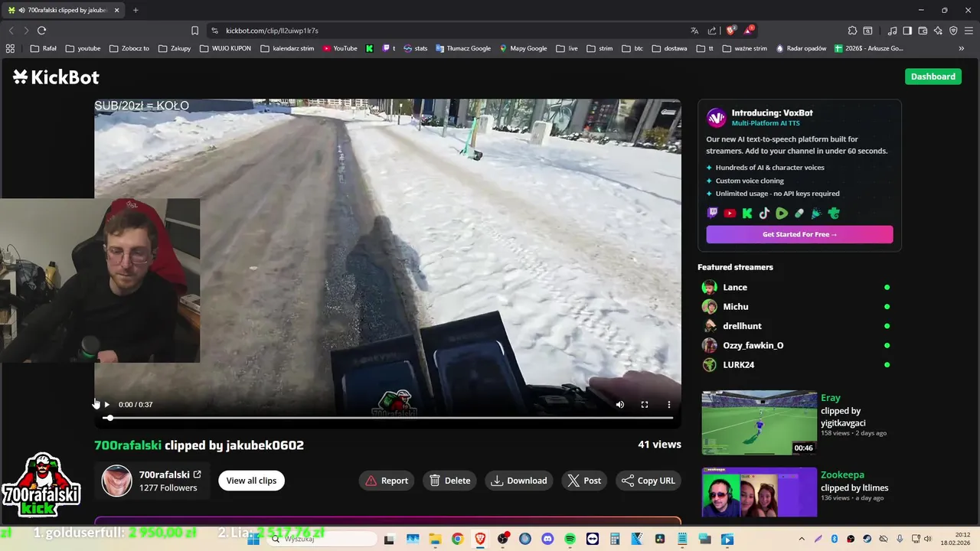Open Discord from taskbar
This screenshot has width=980, height=551.
(547, 539)
